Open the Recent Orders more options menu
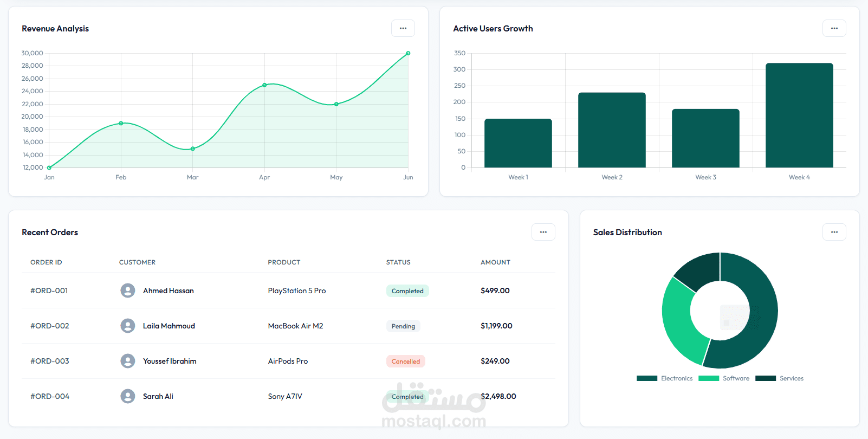Viewport: 868px width, 439px height. coord(543,232)
